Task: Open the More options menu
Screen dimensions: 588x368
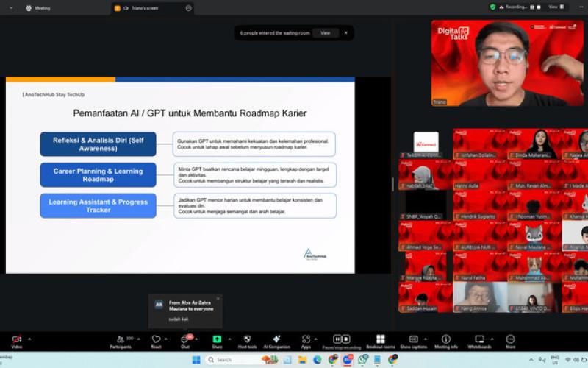Action: tap(510, 340)
